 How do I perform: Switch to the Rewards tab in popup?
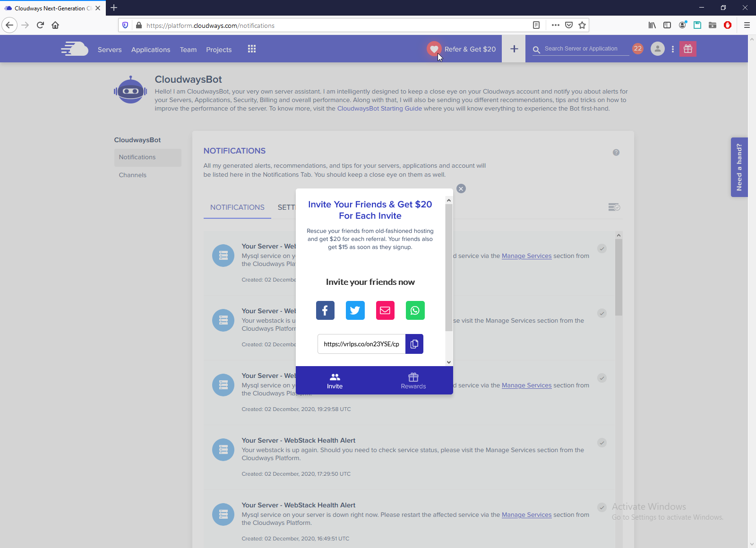[413, 380]
